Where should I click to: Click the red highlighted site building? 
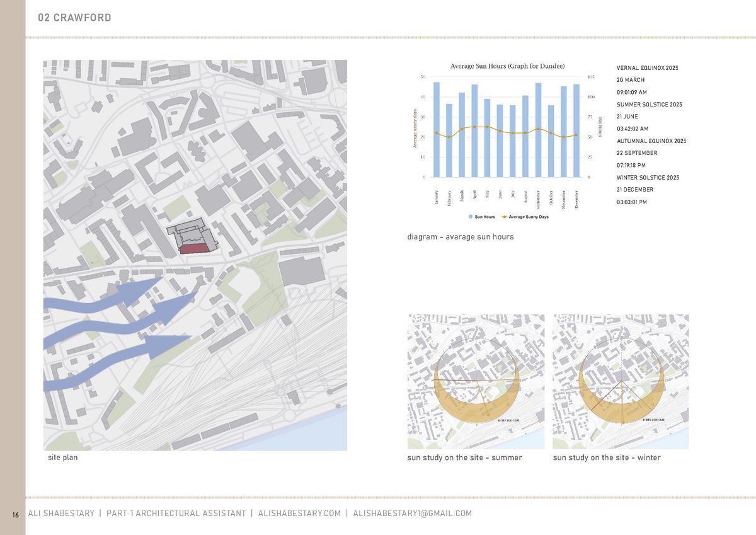coord(197,250)
